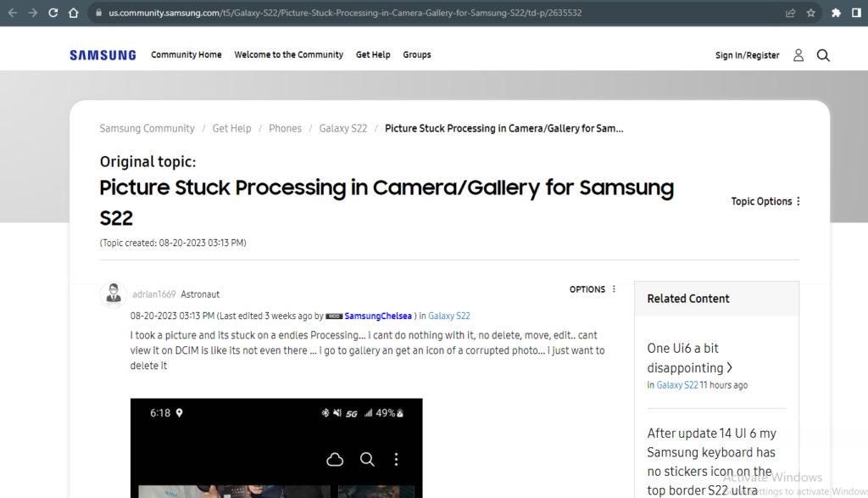
Task: Open the Community Home menu item
Action: pyautogui.click(x=186, y=55)
